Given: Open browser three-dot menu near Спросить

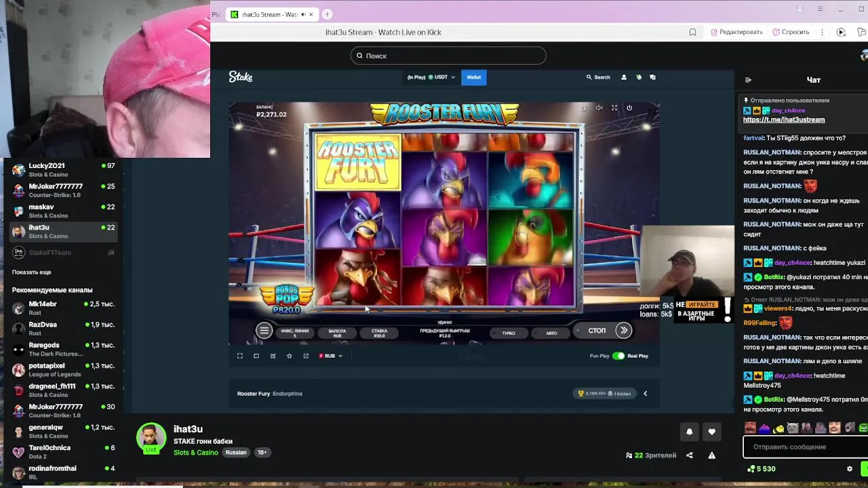Looking at the screenshot, I should tap(822, 32).
